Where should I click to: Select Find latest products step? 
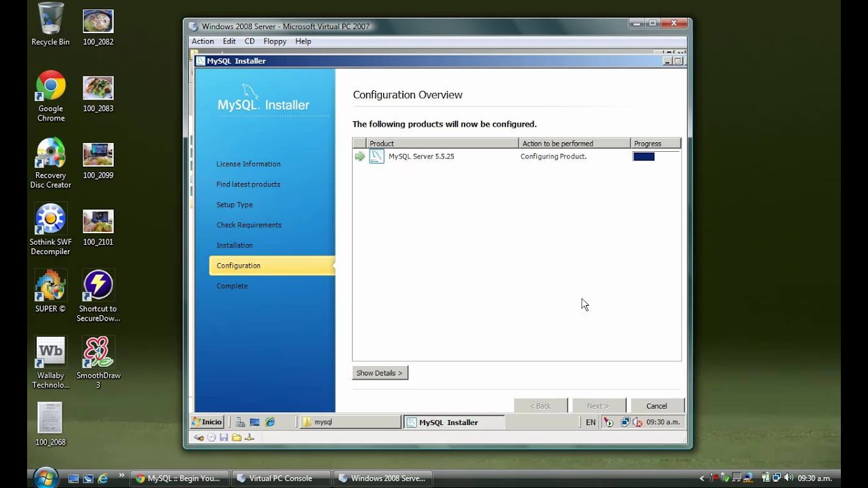[248, 184]
